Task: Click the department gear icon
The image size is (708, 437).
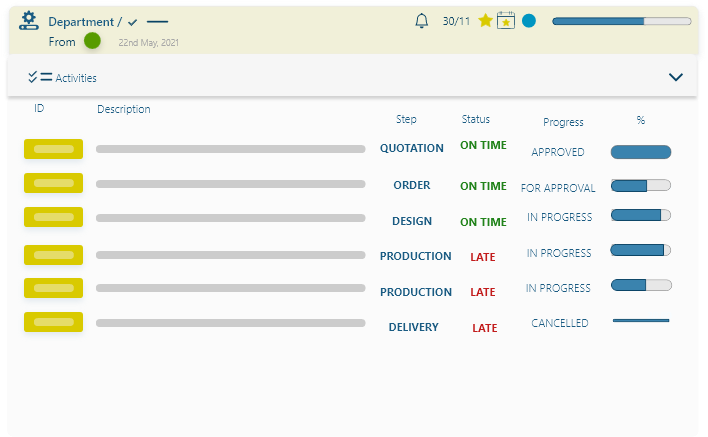Action: 28,21
